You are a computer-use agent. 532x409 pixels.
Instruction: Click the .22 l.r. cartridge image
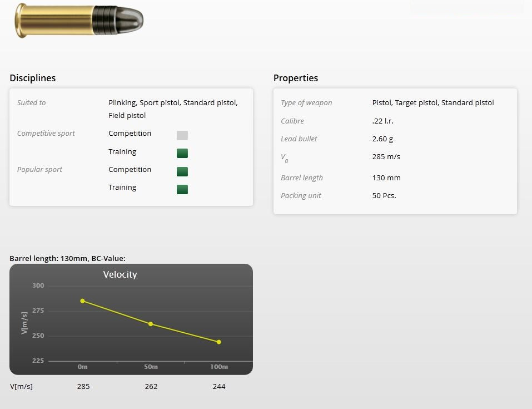tap(79, 20)
